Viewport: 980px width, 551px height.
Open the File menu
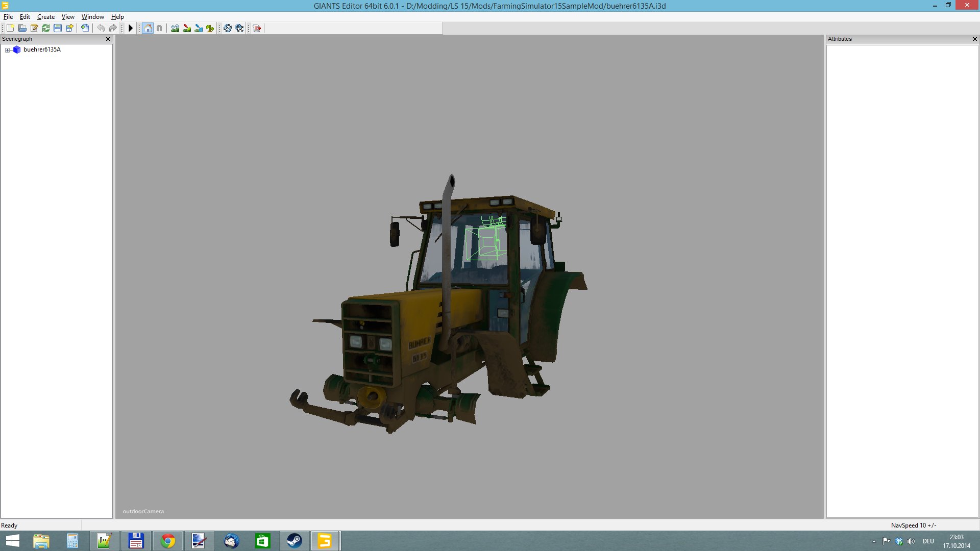(x=8, y=17)
